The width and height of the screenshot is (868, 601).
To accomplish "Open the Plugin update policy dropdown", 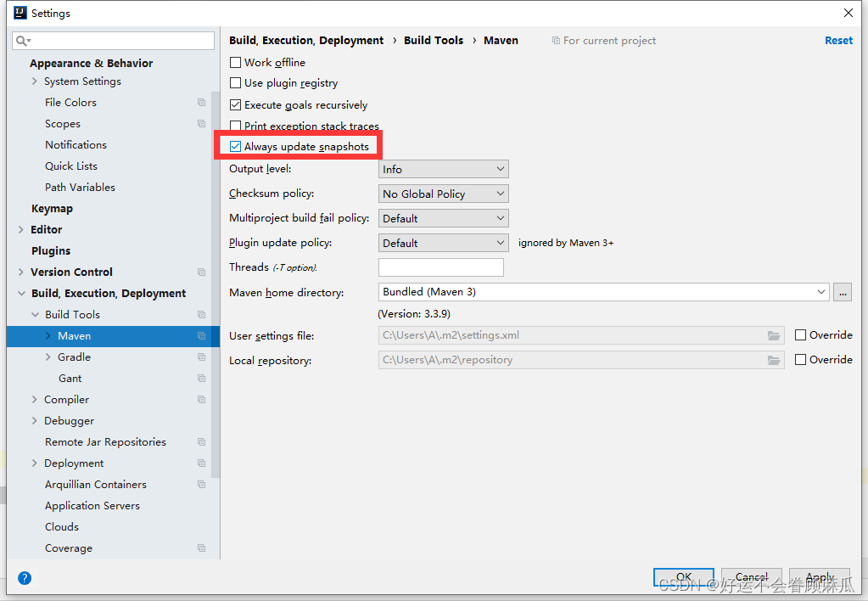I will (x=444, y=243).
